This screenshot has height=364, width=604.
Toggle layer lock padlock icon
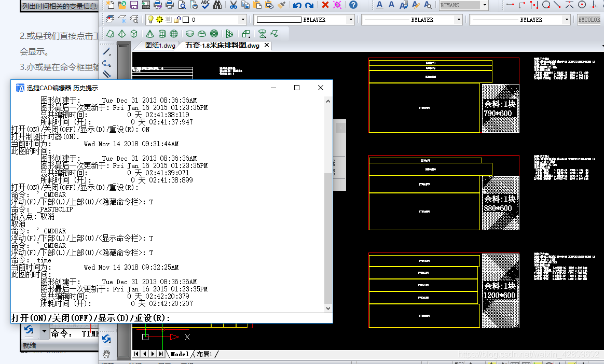click(177, 19)
